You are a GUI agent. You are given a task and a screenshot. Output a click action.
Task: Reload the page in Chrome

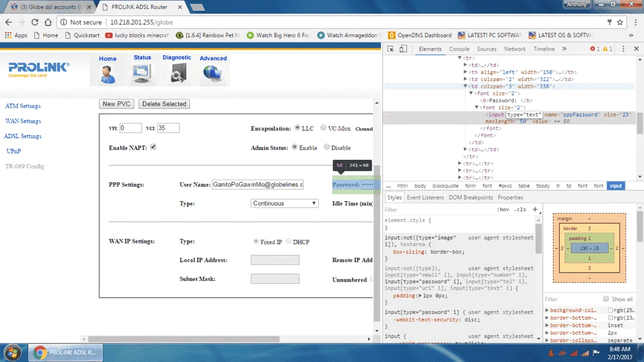click(x=35, y=22)
